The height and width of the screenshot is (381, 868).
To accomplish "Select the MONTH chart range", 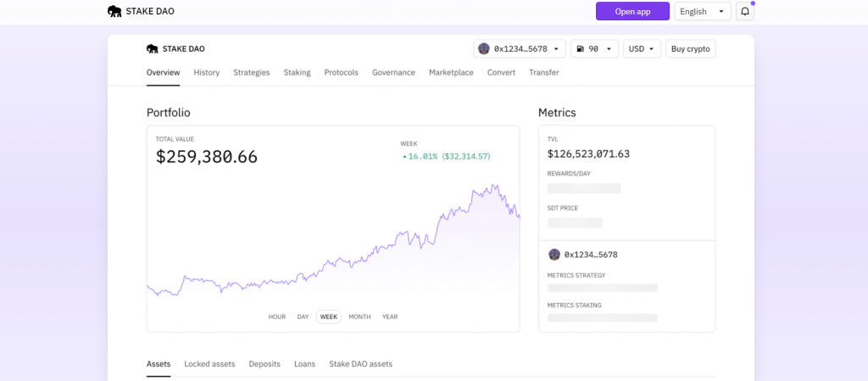I will tap(359, 317).
